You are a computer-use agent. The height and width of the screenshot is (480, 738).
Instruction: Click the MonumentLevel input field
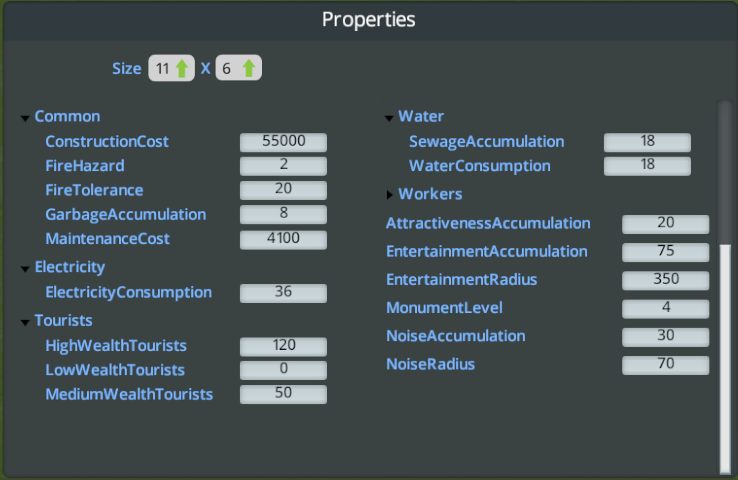[665, 308]
